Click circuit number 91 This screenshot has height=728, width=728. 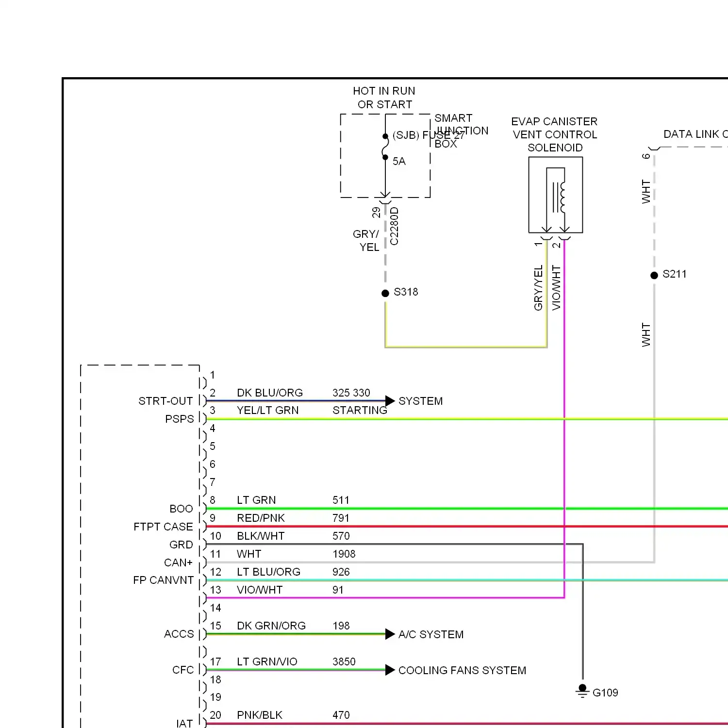click(x=338, y=590)
